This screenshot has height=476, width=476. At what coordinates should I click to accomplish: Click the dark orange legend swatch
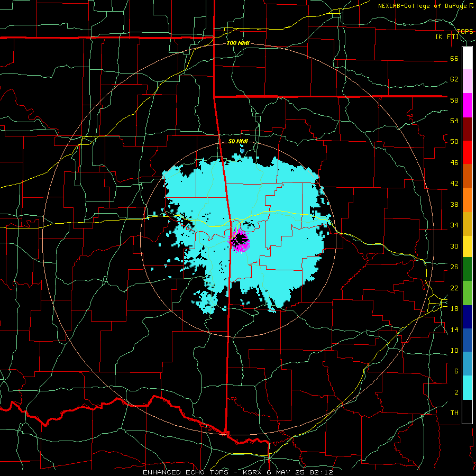click(467, 176)
